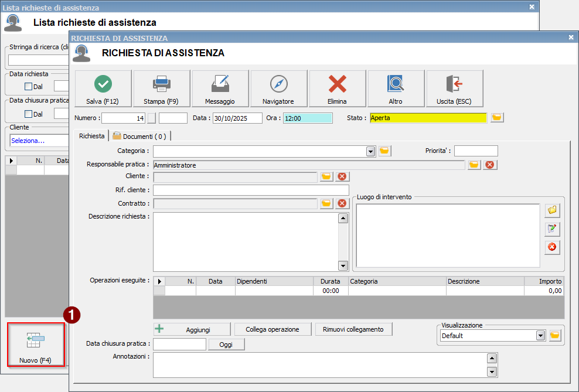Image resolution: width=579 pixels, height=392 pixels.
Task: Switch to the Documenti (0) tab
Action: 139,137
